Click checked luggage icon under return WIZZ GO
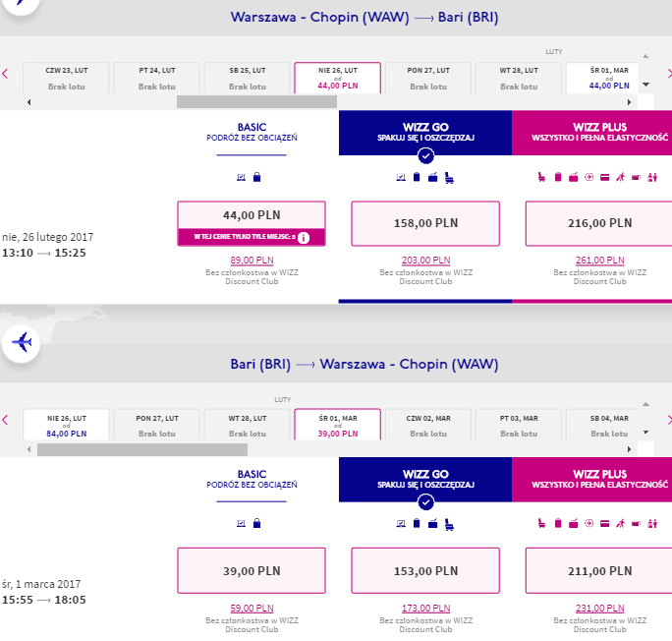The image size is (672, 641). (433, 524)
